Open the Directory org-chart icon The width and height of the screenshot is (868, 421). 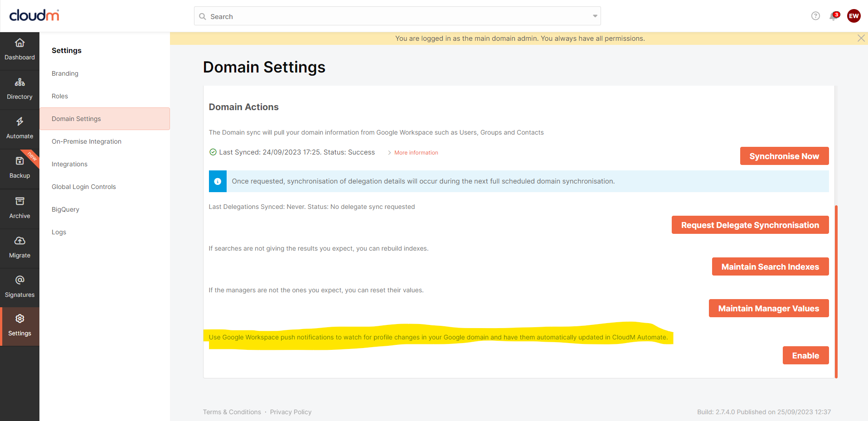[x=19, y=82]
